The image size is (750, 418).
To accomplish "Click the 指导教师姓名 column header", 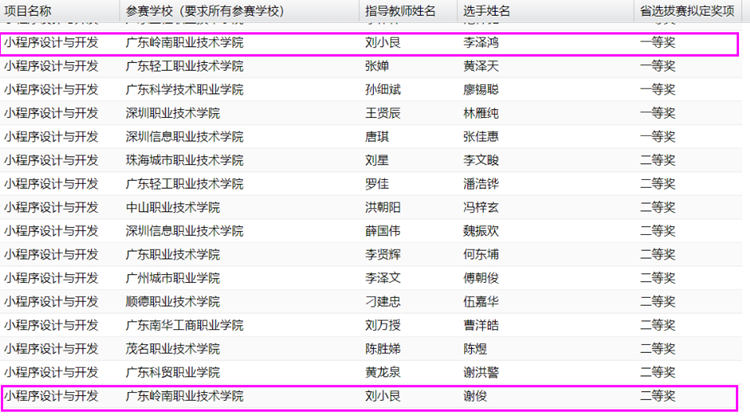I will click(x=400, y=10).
